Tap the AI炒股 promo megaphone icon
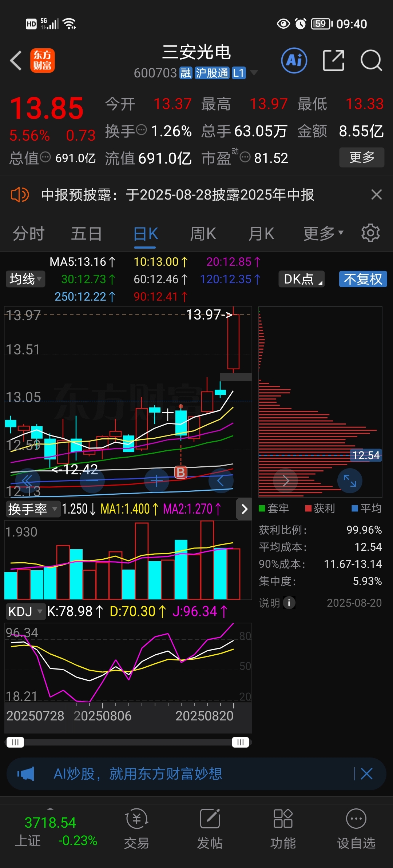This screenshot has width=393, height=868. pyautogui.click(x=25, y=774)
